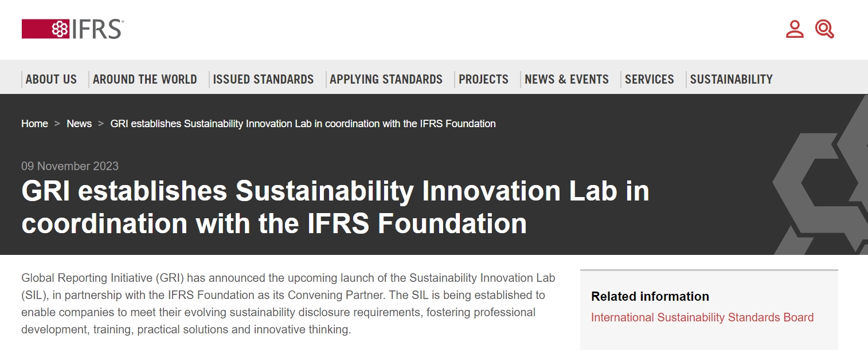The width and height of the screenshot is (868, 350).
Task: Click the IFRS logo
Action: (x=72, y=29)
